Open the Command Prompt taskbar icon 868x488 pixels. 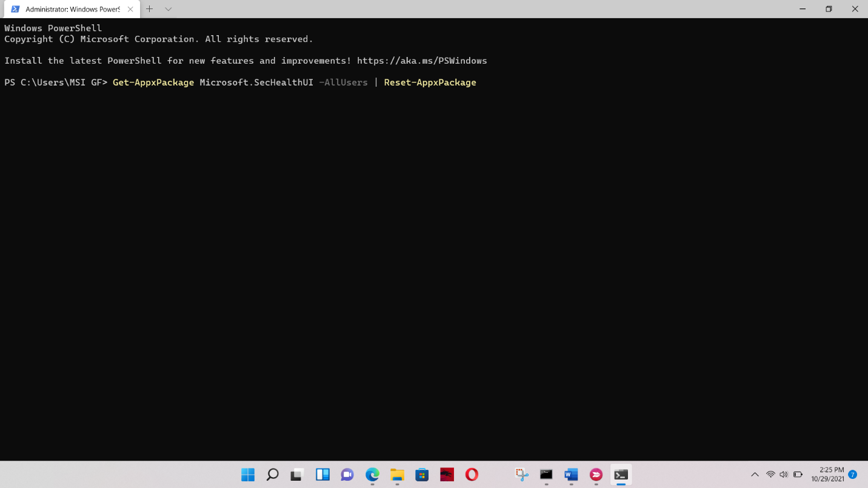pyautogui.click(x=546, y=475)
